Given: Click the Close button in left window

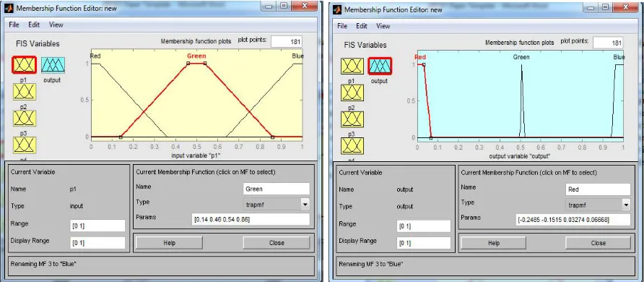Looking at the screenshot, I should [277, 242].
